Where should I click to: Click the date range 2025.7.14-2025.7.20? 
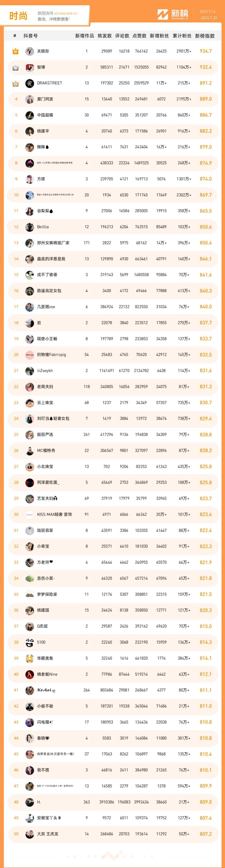click(x=208, y=15)
